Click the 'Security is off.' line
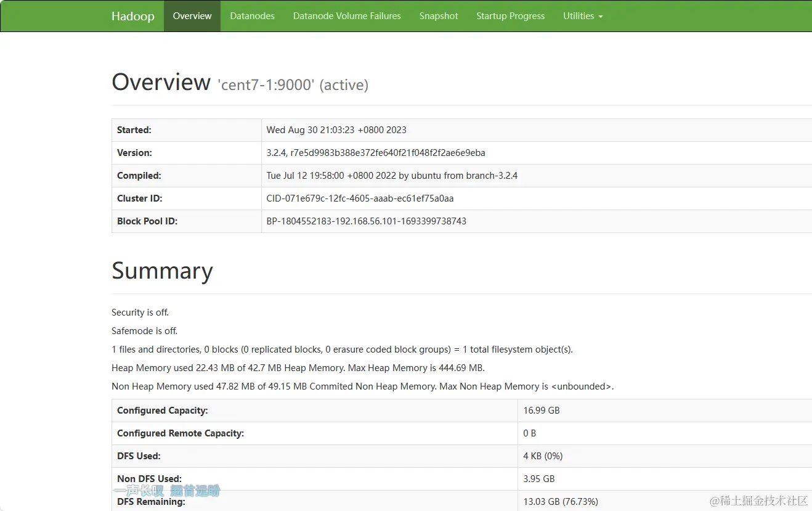The width and height of the screenshot is (812, 511). point(140,313)
